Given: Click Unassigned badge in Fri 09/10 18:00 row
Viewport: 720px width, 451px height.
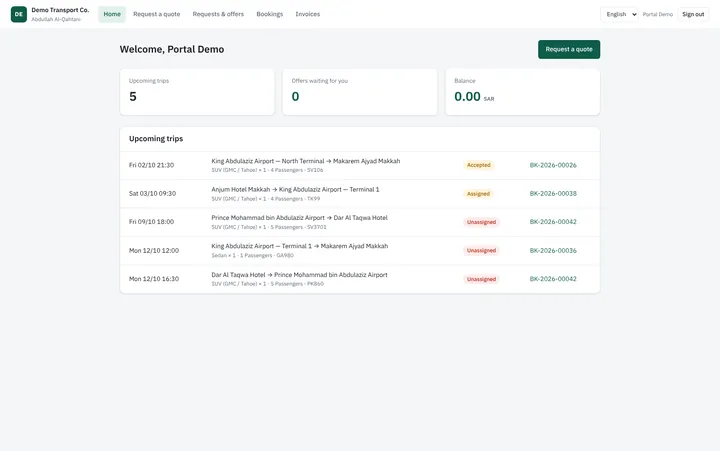Looking at the screenshot, I should pyautogui.click(x=481, y=222).
